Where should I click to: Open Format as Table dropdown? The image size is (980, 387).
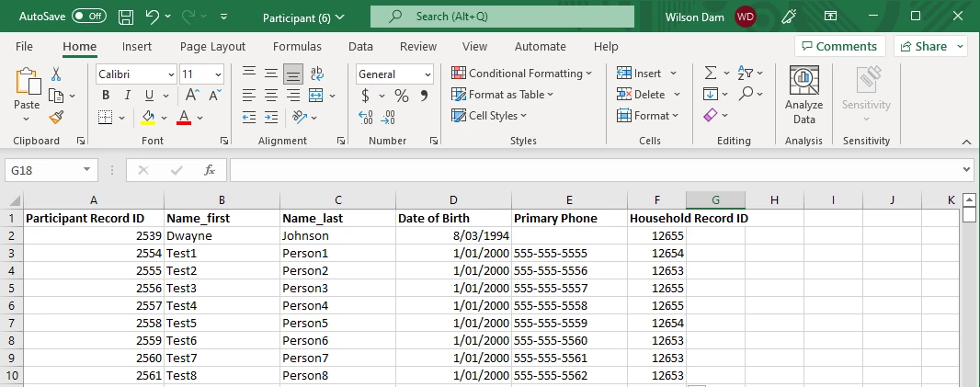pyautogui.click(x=503, y=95)
